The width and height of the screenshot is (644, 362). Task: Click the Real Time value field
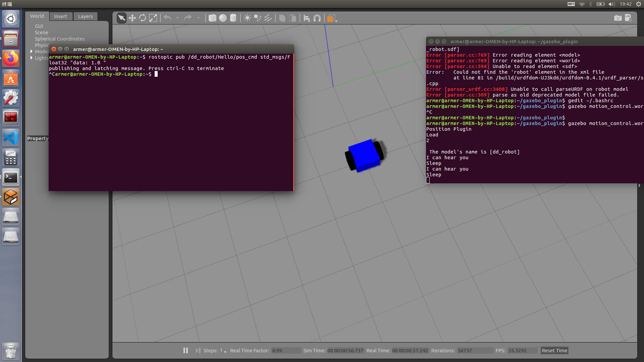tap(410, 351)
